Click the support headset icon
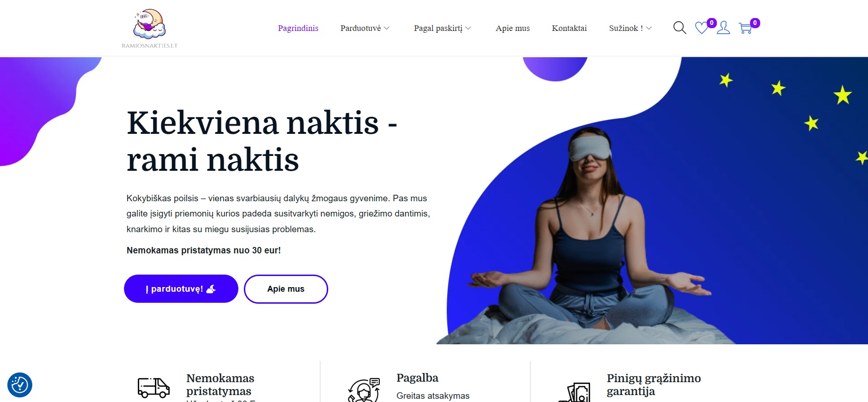868x402 pixels. tap(364, 390)
